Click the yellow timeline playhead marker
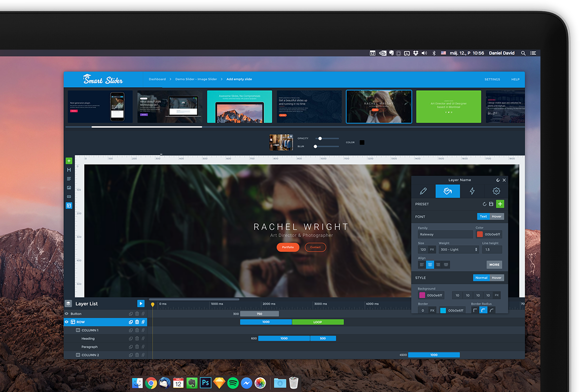Viewport: 580px width, 392px height. [153, 304]
